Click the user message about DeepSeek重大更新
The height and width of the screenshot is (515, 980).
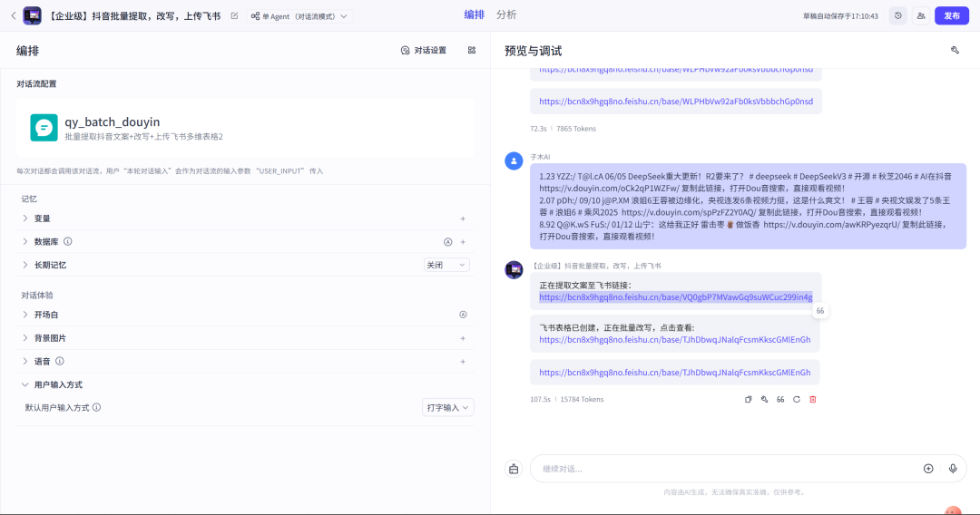pos(748,207)
